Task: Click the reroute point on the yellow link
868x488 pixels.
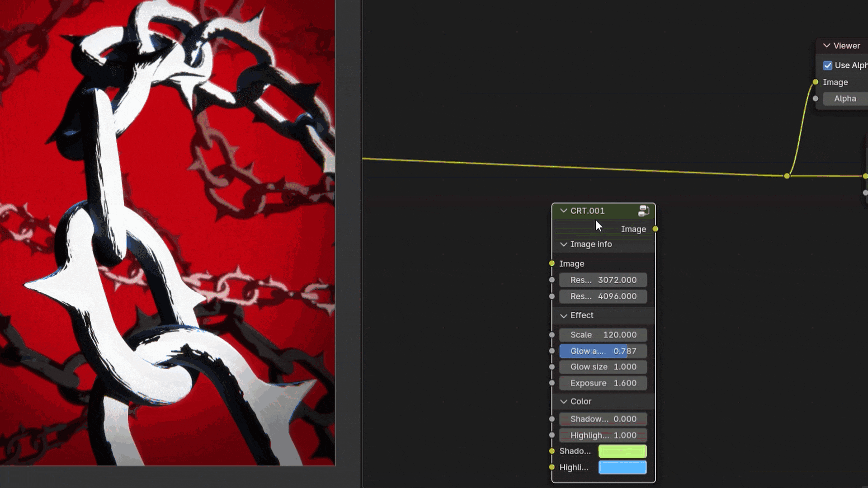Action: pyautogui.click(x=787, y=176)
